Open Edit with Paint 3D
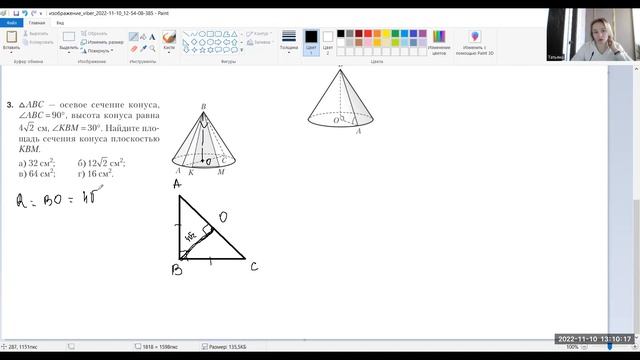The image size is (640, 360). (x=475, y=42)
